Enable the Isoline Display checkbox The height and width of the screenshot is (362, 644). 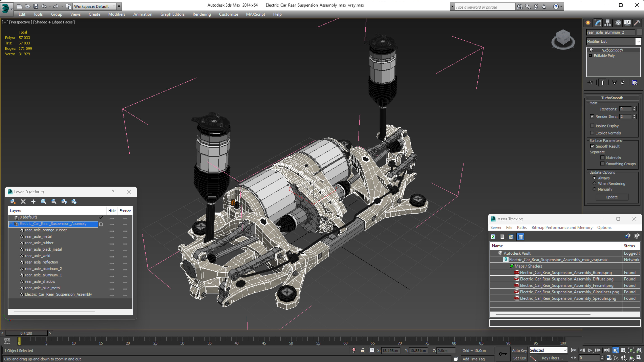[x=592, y=126]
